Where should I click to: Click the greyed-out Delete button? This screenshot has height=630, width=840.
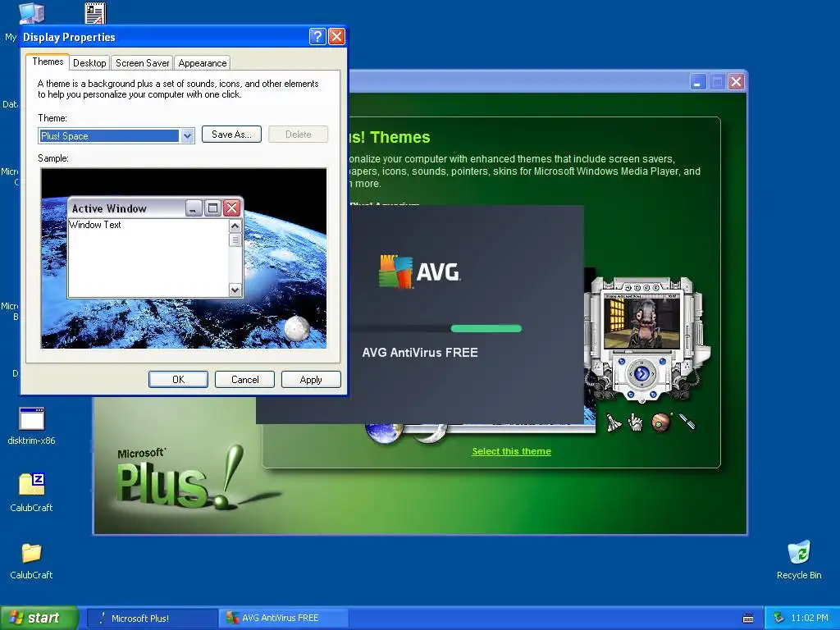pos(298,135)
